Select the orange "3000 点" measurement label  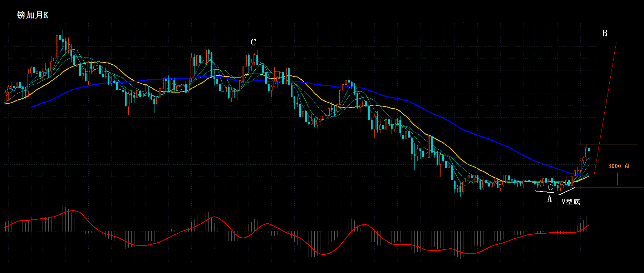click(619, 166)
